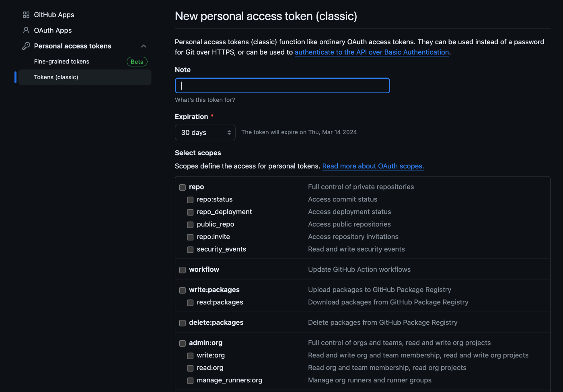
Task: Click 'Delete packages from GitHub Package Registry' text
Action: [x=382, y=322]
